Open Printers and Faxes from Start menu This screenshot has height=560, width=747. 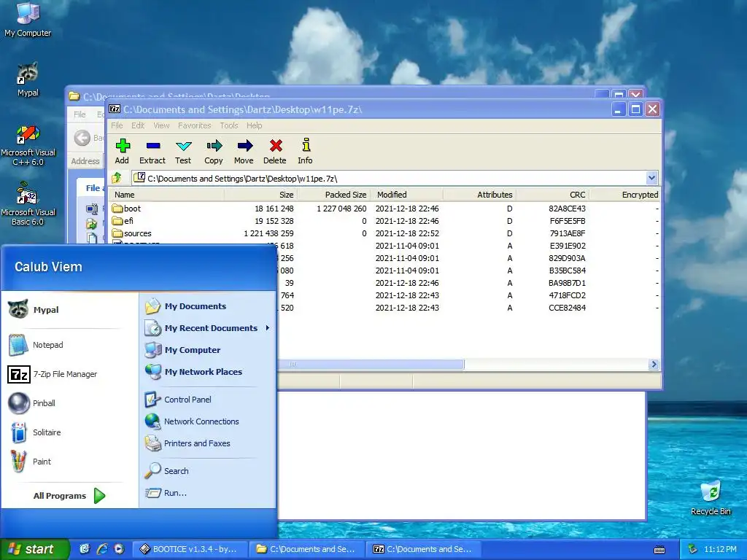click(187, 443)
